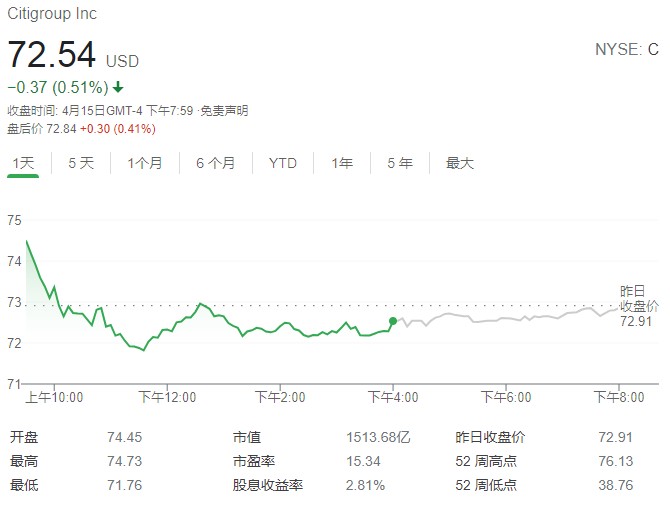Click the green closing-price dot on chart
Screen dimensions: 670x510
coord(393,321)
